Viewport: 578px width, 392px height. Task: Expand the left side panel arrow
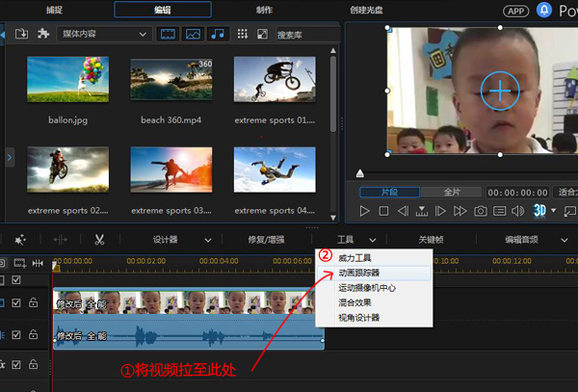[10, 158]
